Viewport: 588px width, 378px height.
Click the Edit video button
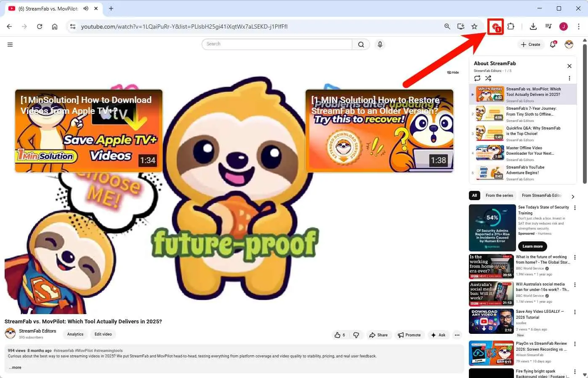pos(103,334)
